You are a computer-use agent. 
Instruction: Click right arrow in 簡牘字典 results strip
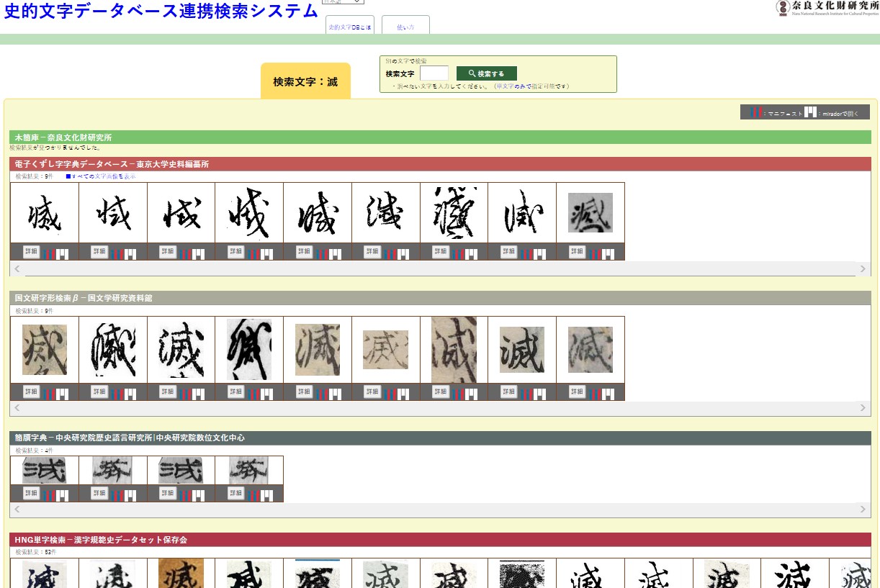tap(863, 510)
